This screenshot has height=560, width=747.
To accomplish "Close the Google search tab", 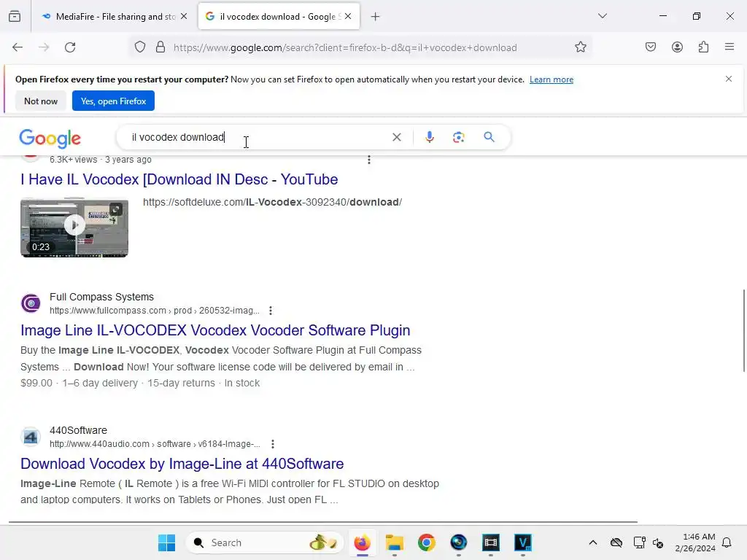I will [348, 16].
